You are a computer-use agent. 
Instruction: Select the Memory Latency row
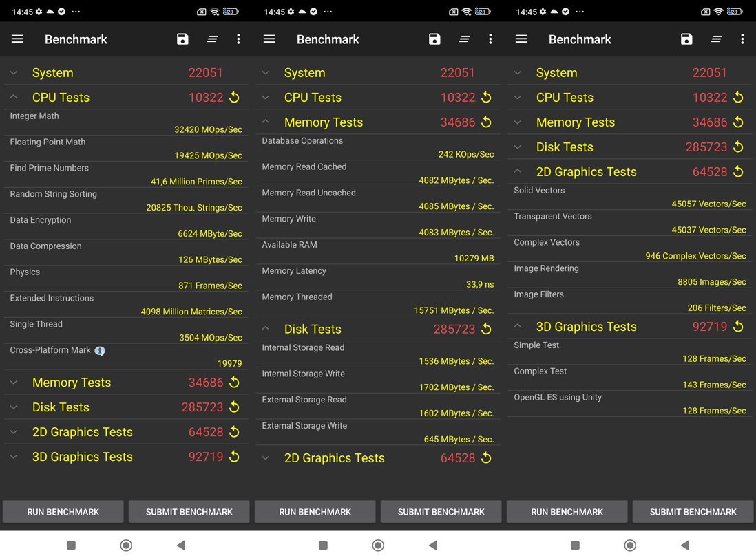(378, 277)
